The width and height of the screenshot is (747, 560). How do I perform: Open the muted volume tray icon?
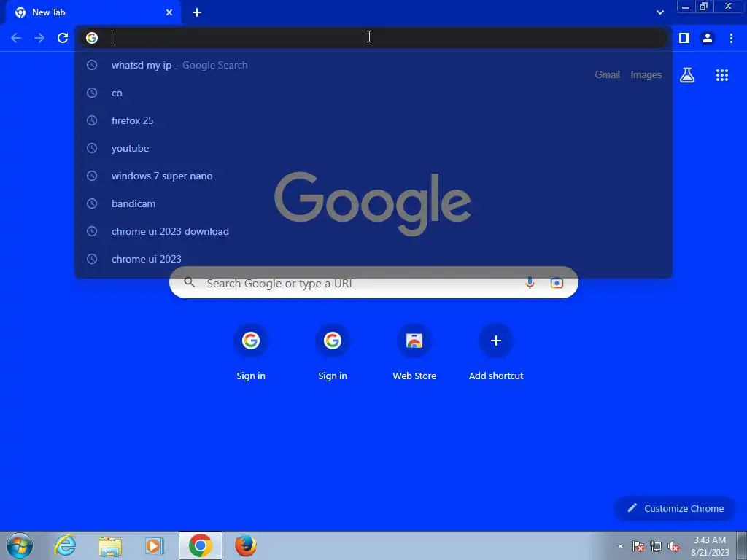click(x=673, y=546)
